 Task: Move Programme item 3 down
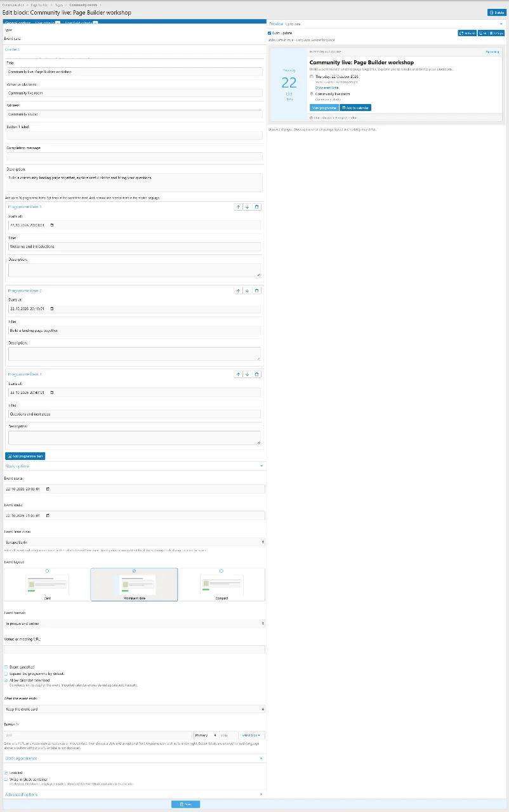point(248,374)
